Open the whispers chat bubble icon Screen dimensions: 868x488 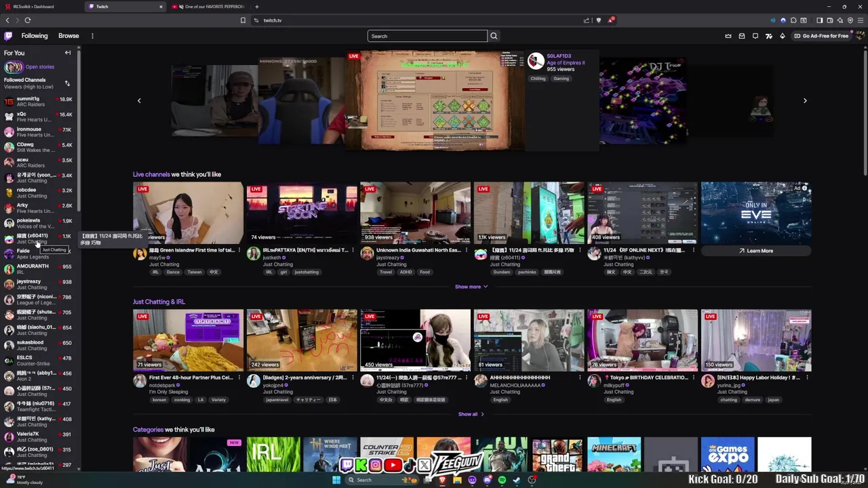point(755,36)
